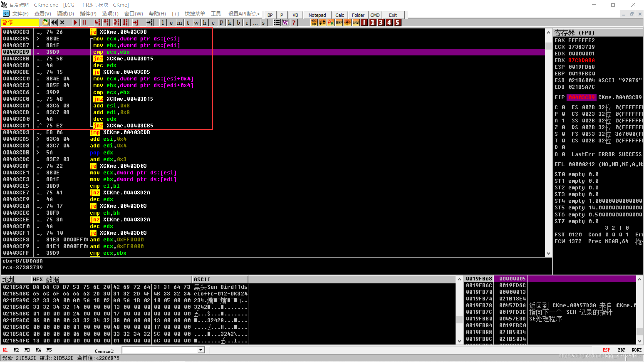
Task: Show the log window with 'l' button
Action: click(x=163, y=22)
